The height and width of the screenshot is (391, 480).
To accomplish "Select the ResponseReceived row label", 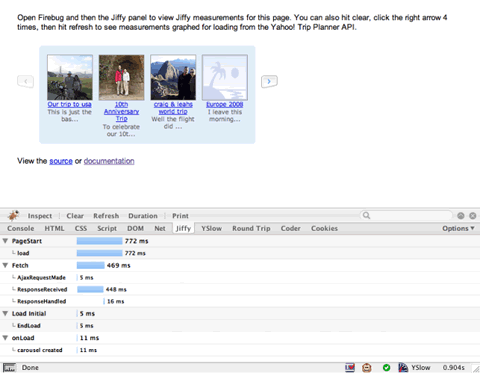I will tap(42, 289).
